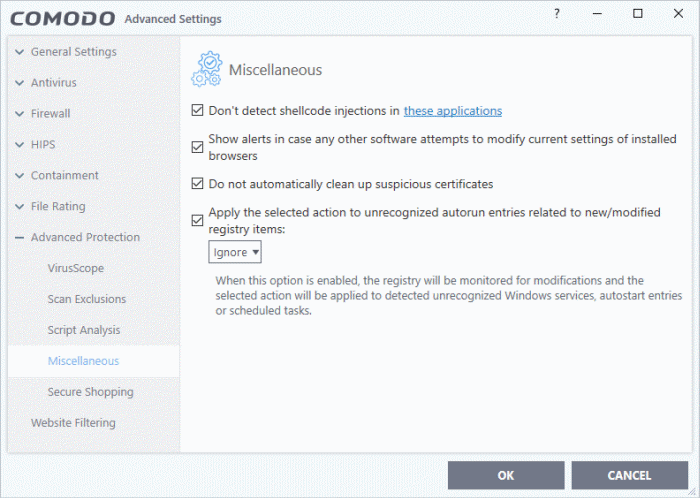Click the CANCEL button

629,475
